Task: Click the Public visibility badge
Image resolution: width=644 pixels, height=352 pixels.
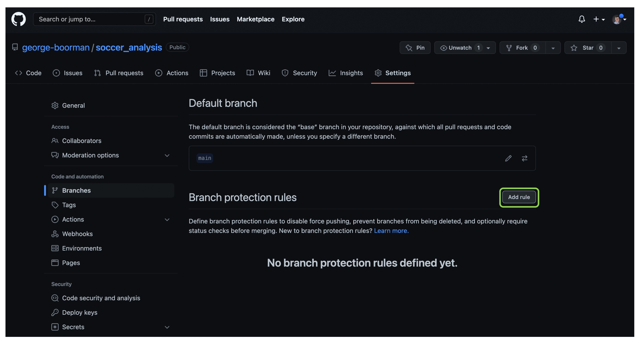Action: 177,47
